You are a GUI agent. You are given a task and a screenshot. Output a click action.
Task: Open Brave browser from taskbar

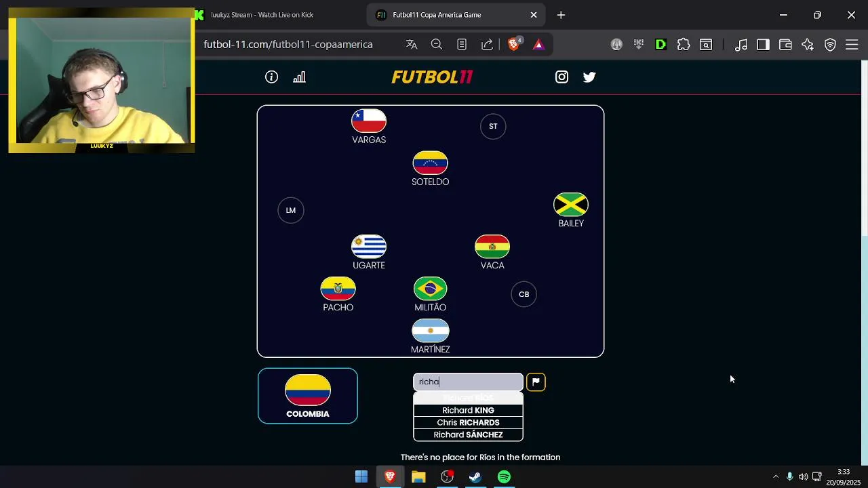pyautogui.click(x=390, y=477)
